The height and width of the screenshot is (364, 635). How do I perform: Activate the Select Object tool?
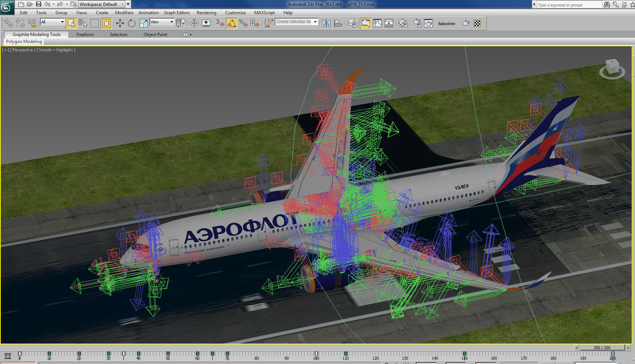pos(71,23)
